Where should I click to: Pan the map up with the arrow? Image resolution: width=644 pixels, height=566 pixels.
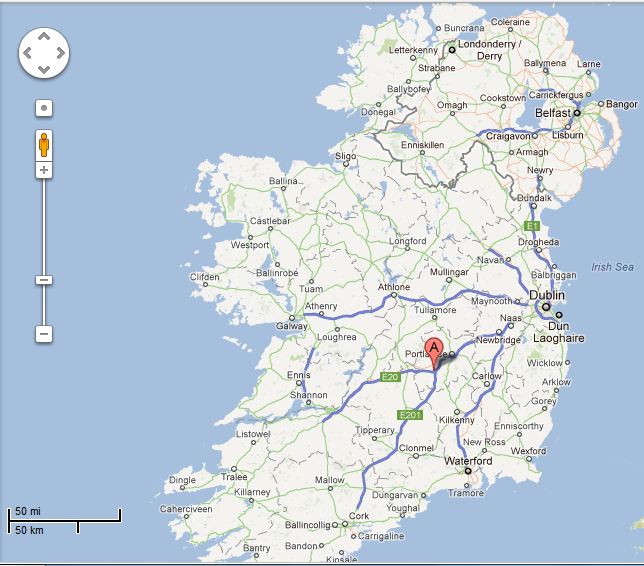[44, 35]
